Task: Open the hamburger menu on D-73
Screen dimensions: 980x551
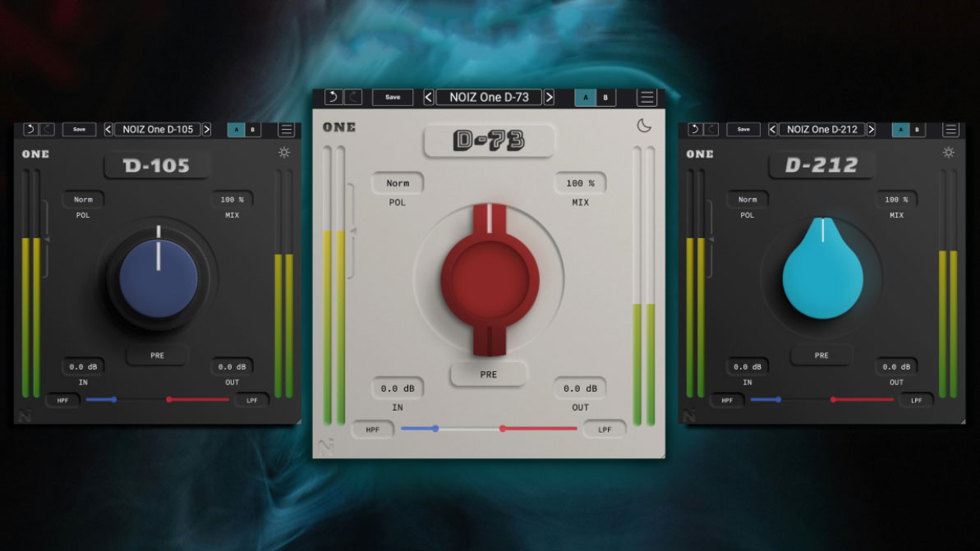Action: (646, 97)
